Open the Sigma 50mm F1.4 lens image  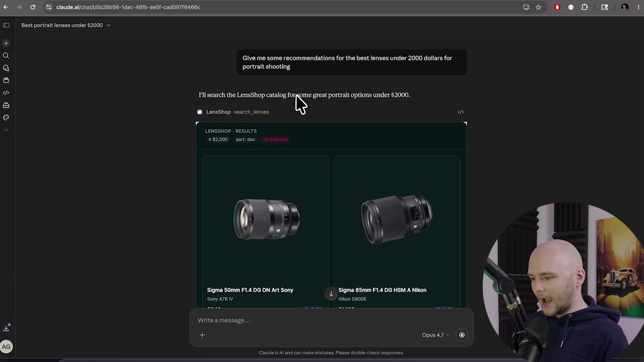coord(266,219)
